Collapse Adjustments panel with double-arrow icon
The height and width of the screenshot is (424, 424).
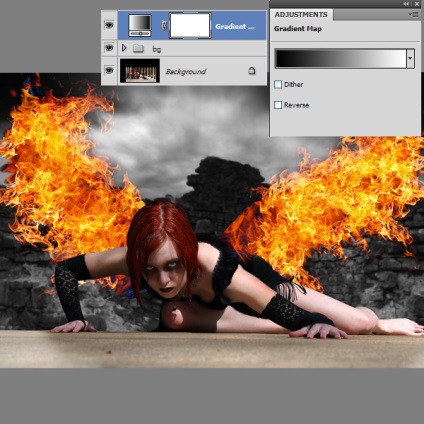[406, 4]
